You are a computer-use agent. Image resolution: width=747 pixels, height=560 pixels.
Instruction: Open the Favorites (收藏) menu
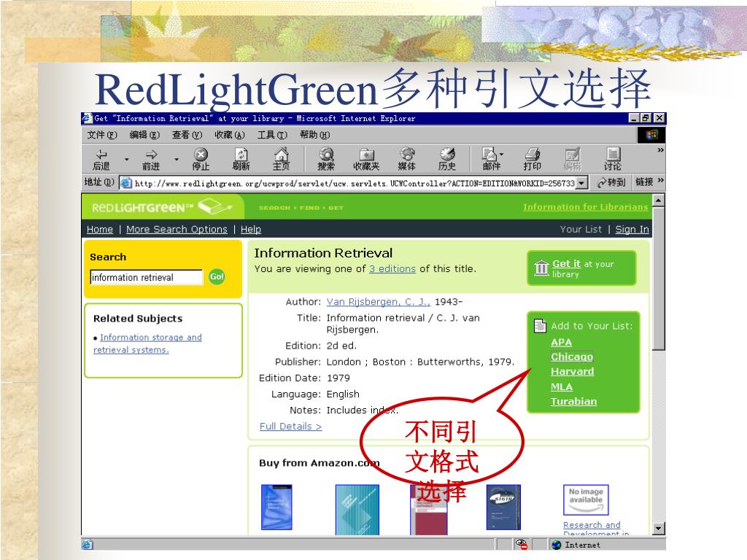click(x=230, y=135)
